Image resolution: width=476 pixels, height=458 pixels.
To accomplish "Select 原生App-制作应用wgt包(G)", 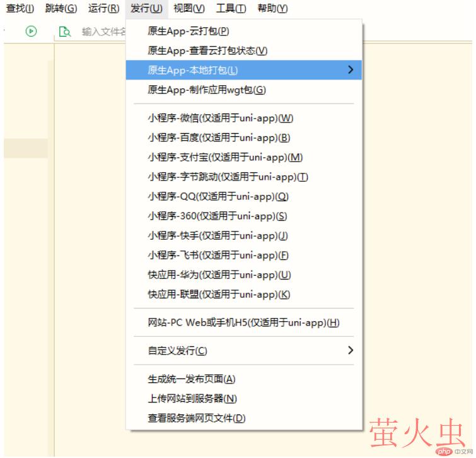I will tap(244, 90).
